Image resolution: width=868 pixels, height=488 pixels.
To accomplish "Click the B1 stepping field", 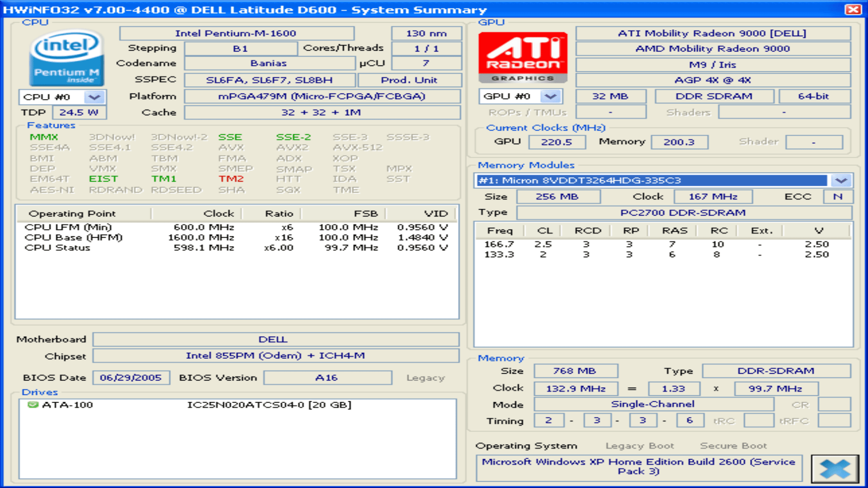I will click(241, 48).
